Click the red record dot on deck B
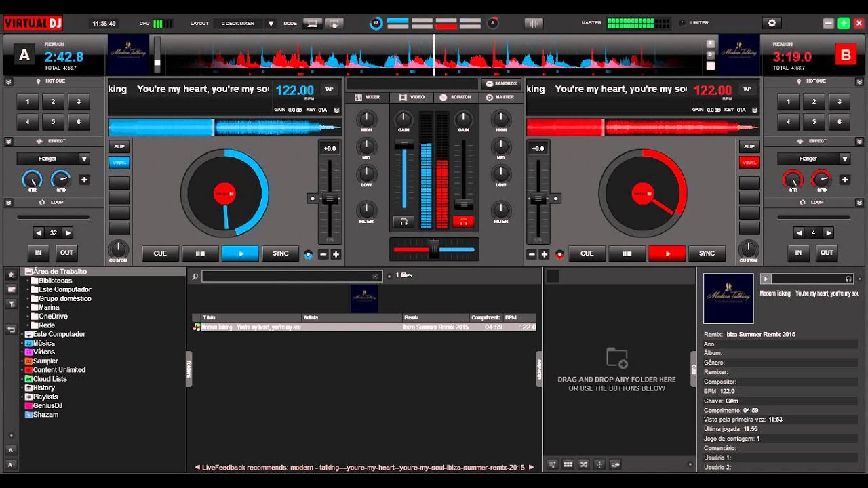The height and width of the screenshot is (488, 868). pos(559,255)
